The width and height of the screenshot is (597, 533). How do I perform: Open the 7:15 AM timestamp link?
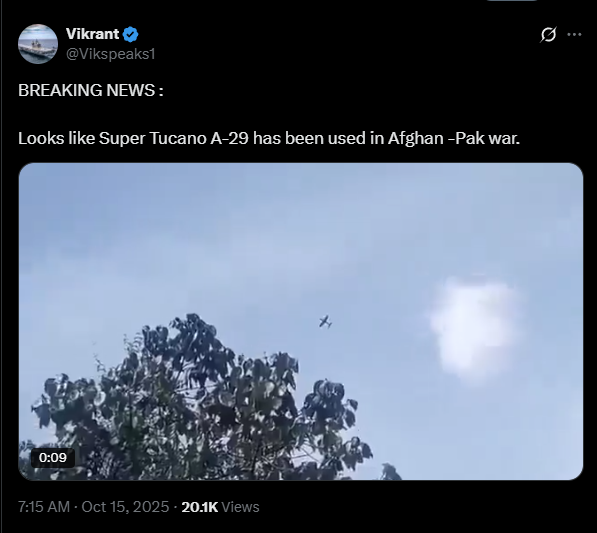(x=44, y=507)
